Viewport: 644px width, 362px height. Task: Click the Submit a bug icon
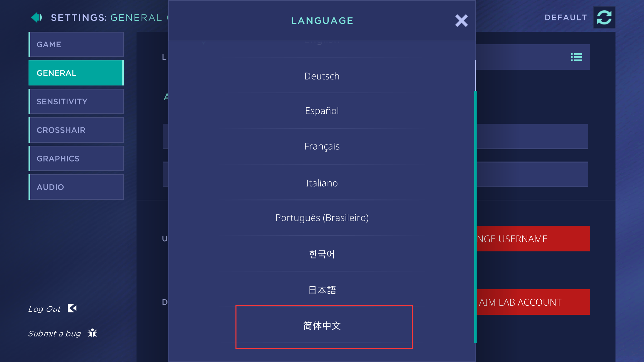point(92,333)
